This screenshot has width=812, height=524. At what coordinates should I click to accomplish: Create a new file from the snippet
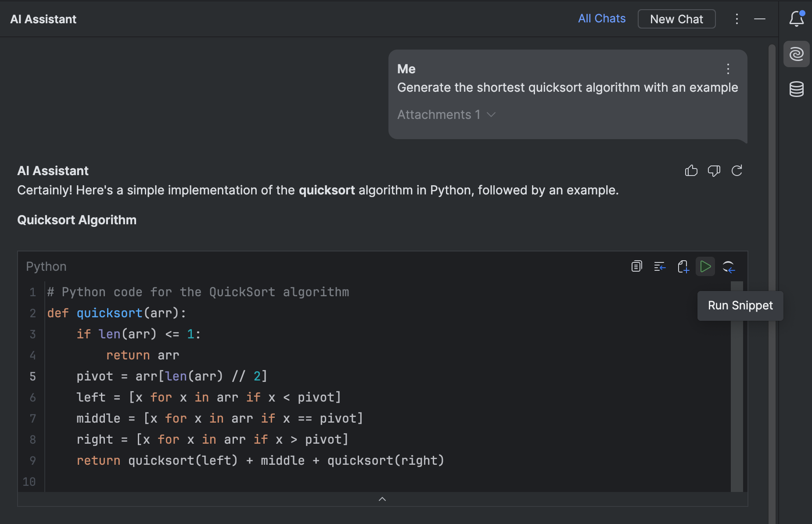point(683,266)
